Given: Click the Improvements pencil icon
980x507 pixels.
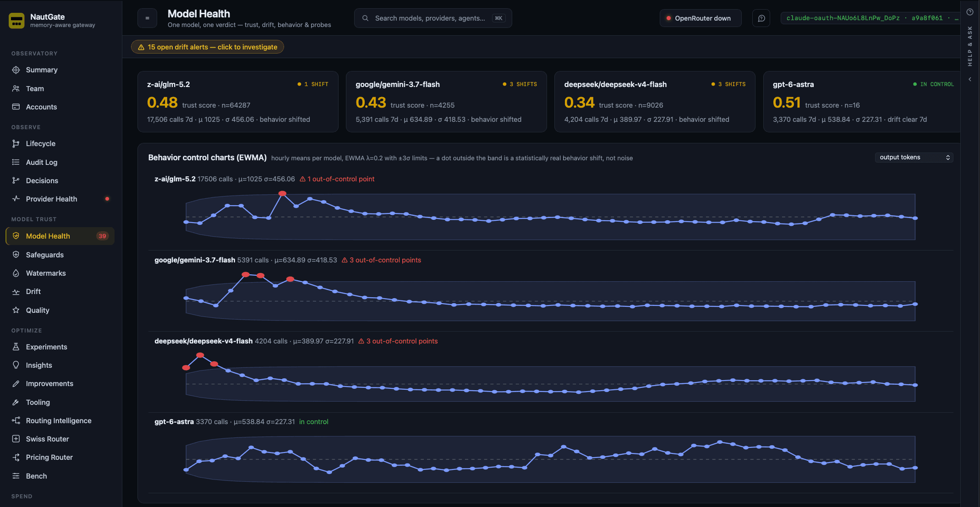Looking at the screenshot, I should [16, 383].
